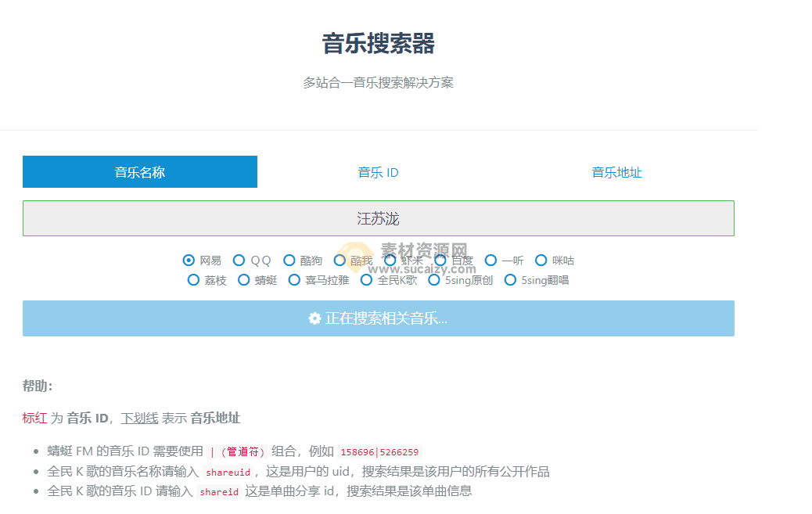The width and height of the screenshot is (812, 514).
Task: Switch to the 音乐地址 tab
Action: coord(616,171)
